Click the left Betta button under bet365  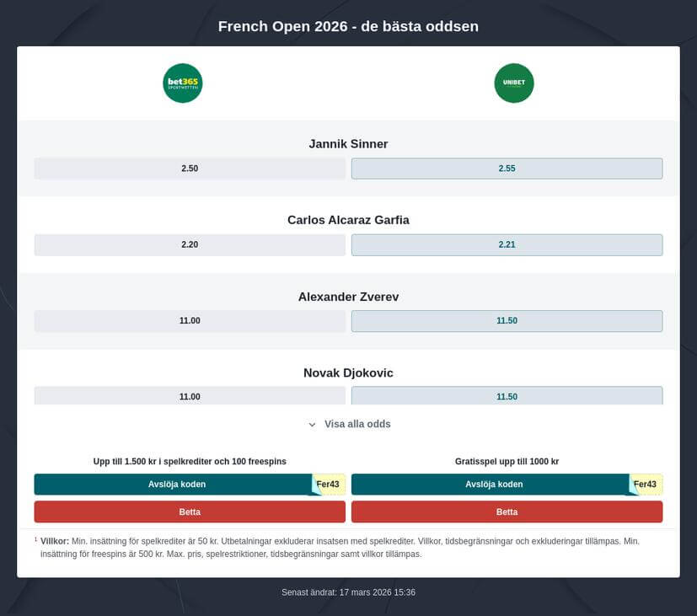190,512
